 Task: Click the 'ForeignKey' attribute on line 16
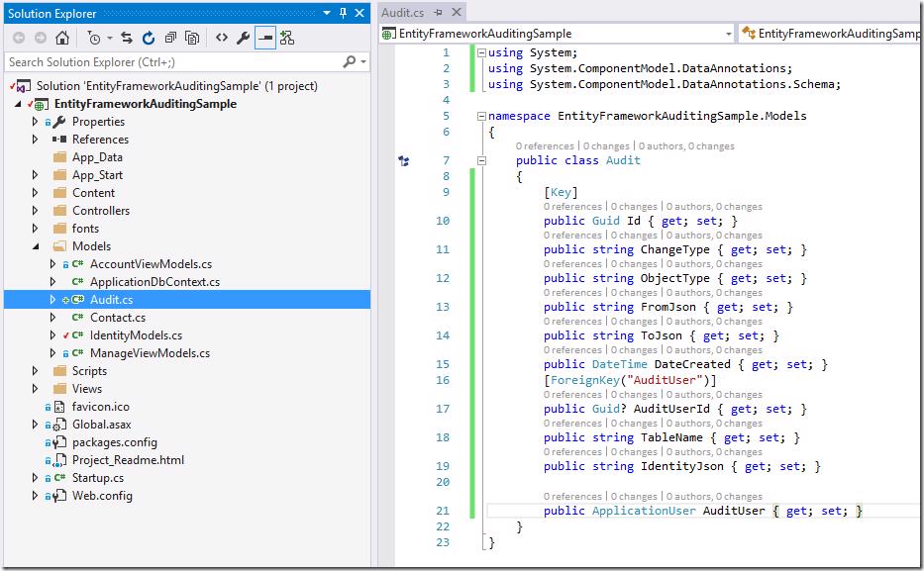(584, 380)
